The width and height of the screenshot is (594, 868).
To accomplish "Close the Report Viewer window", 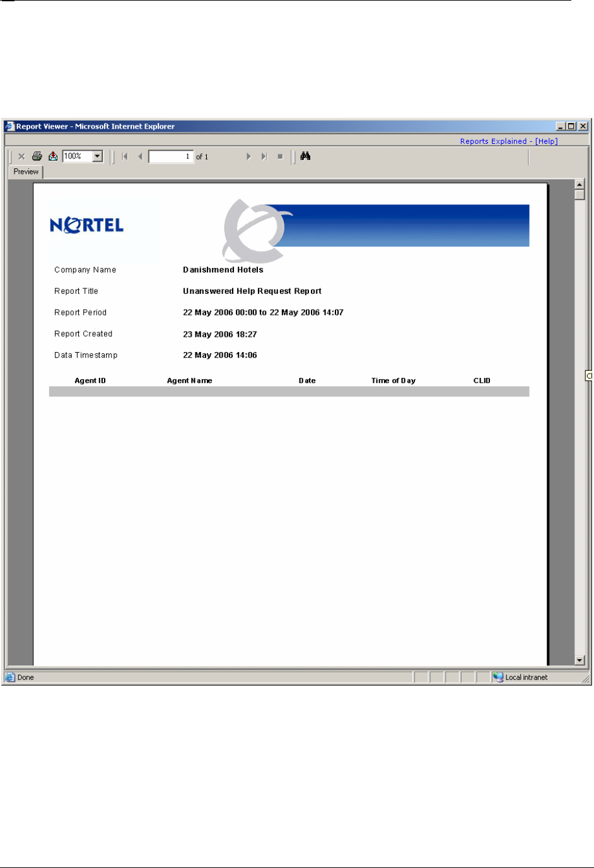I will coord(583,126).
